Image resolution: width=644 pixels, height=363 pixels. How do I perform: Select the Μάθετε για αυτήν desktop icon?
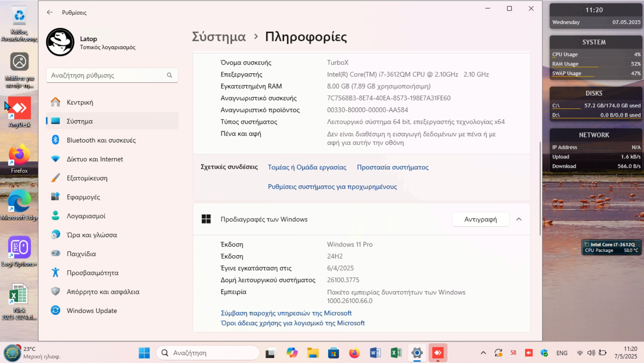click(x=19, y=70)
